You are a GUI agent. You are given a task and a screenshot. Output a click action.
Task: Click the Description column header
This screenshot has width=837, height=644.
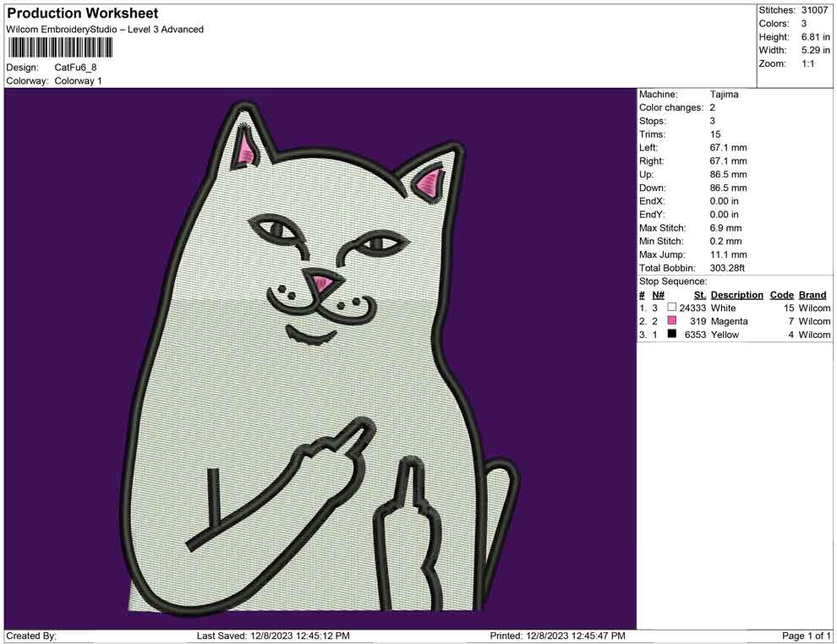click(736, 294)
